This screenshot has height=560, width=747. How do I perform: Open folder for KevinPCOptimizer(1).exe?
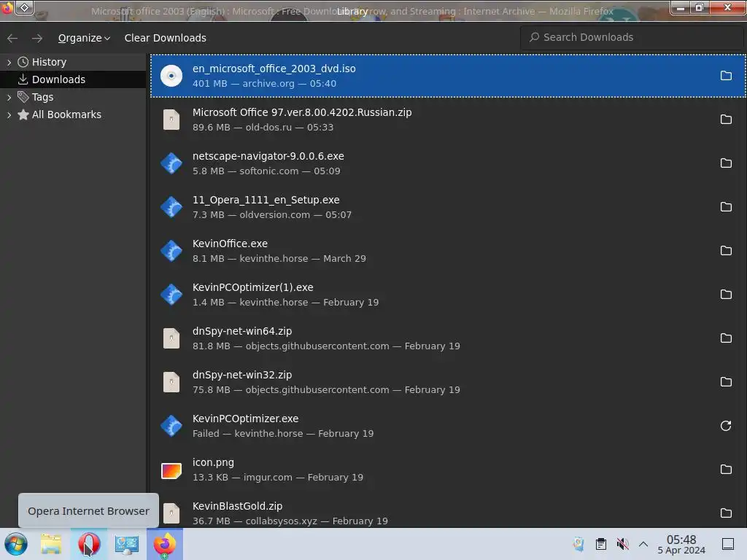coord(726,295)
